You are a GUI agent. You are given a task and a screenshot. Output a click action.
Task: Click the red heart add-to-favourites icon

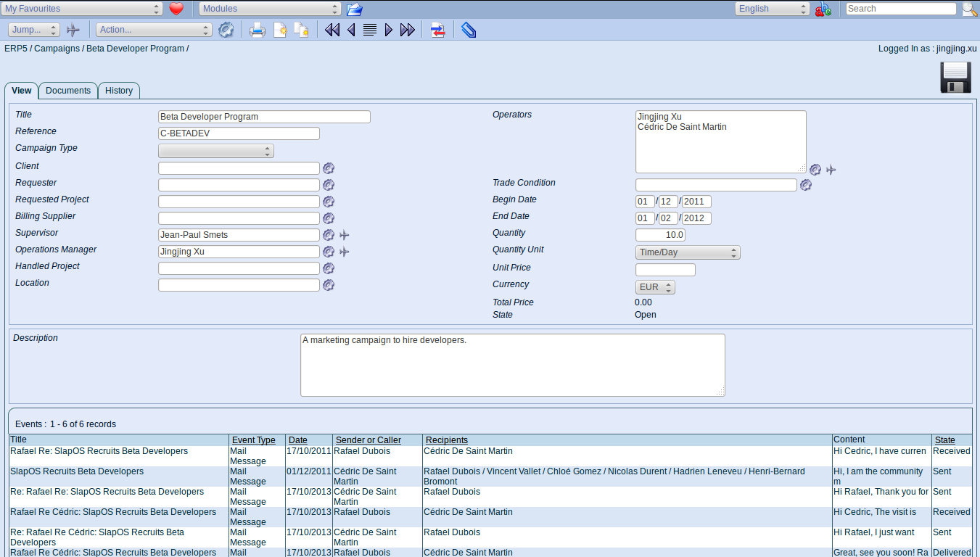point(176,9)
